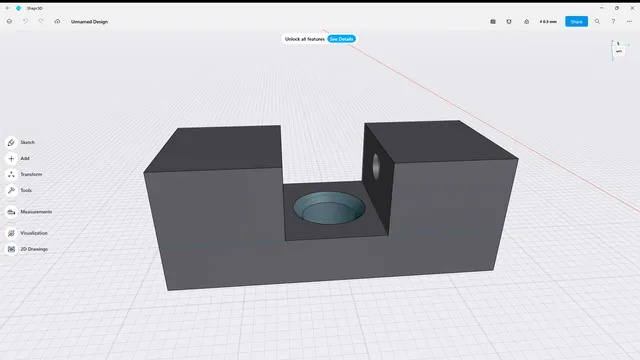Open the designs home cube icon

(x=9, y=21)
